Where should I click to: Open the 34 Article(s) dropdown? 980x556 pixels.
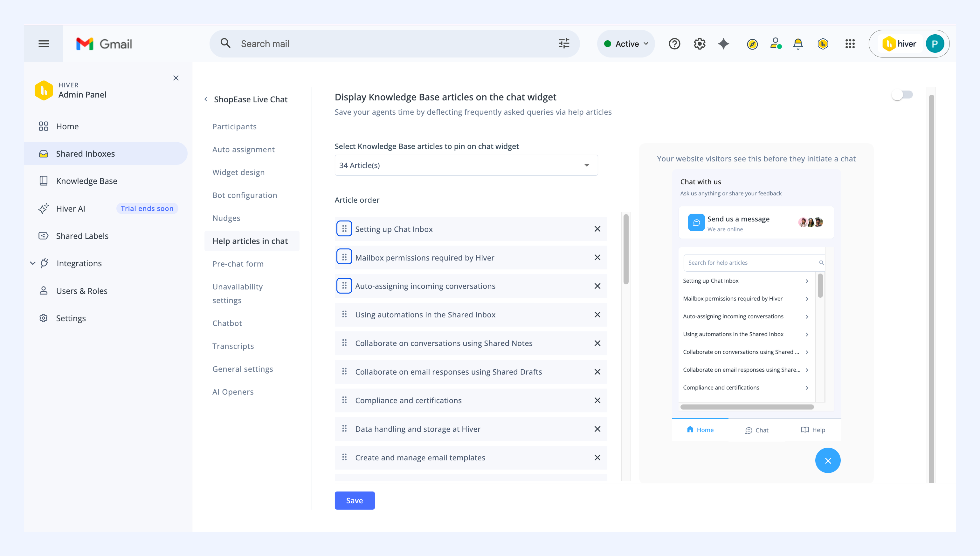(466, 165)
